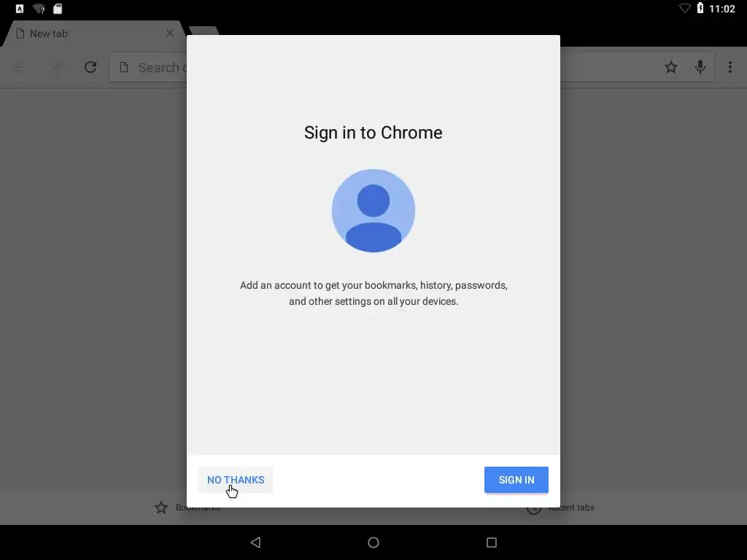This screenshot has height=560, width=747.
Task: Go back with the toolbar back arrow
Action: coord(20,67)
